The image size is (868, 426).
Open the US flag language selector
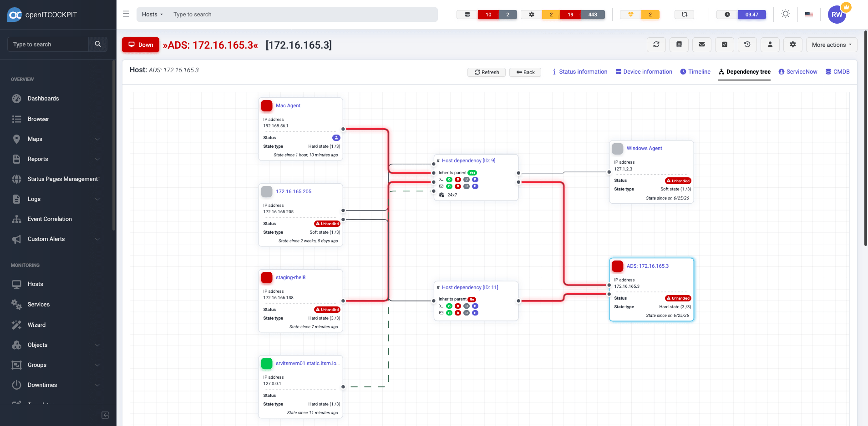(809, 15)
